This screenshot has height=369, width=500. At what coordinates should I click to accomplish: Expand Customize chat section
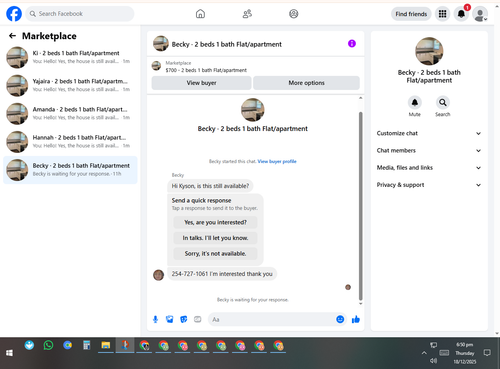click(429, 133)
